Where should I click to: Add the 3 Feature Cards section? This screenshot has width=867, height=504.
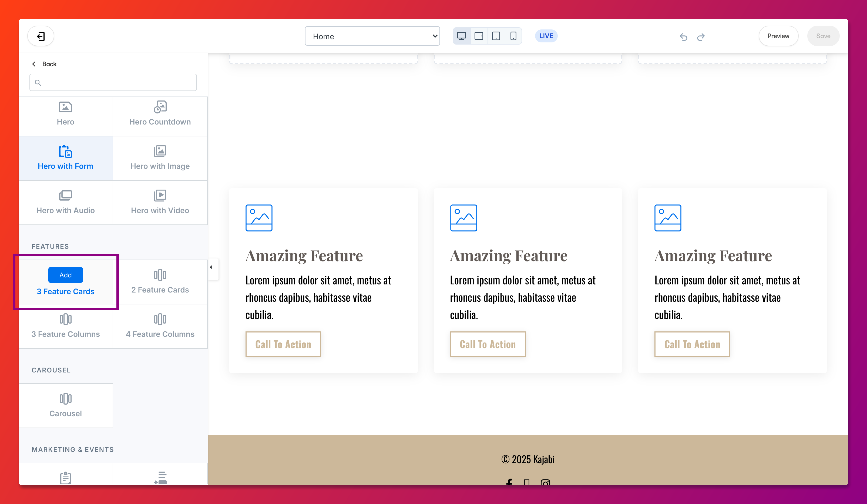click(x=65, y=275)
